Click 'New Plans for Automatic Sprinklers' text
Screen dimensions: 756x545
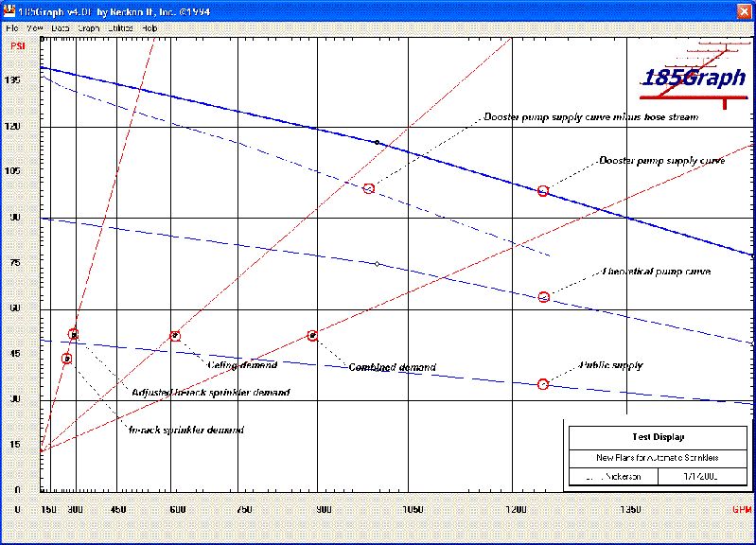(658, 458)
